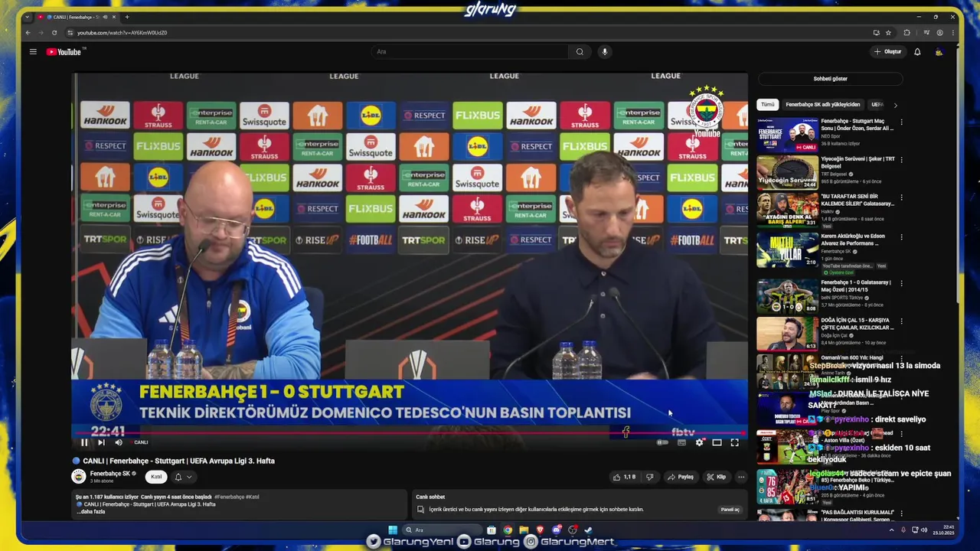Viewport: 980px width, 551px height.
Task: Create a clip with Klip
Action: pos(717,477)
